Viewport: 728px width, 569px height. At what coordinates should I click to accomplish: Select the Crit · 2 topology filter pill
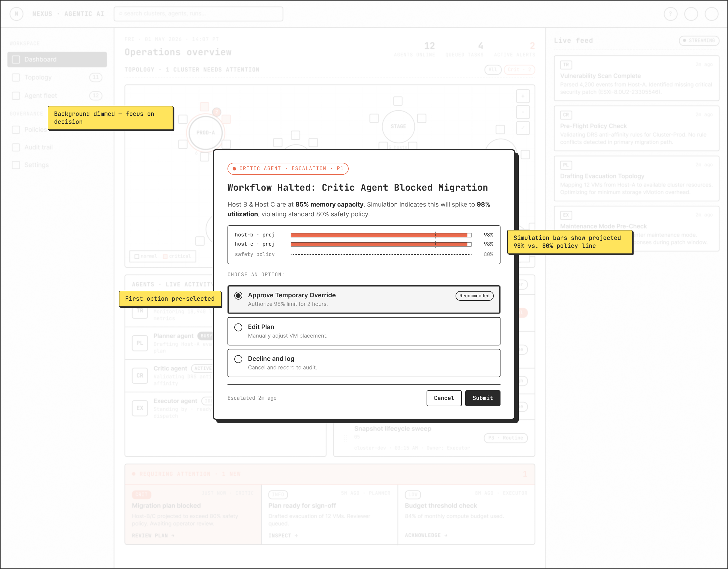[519, 69]
